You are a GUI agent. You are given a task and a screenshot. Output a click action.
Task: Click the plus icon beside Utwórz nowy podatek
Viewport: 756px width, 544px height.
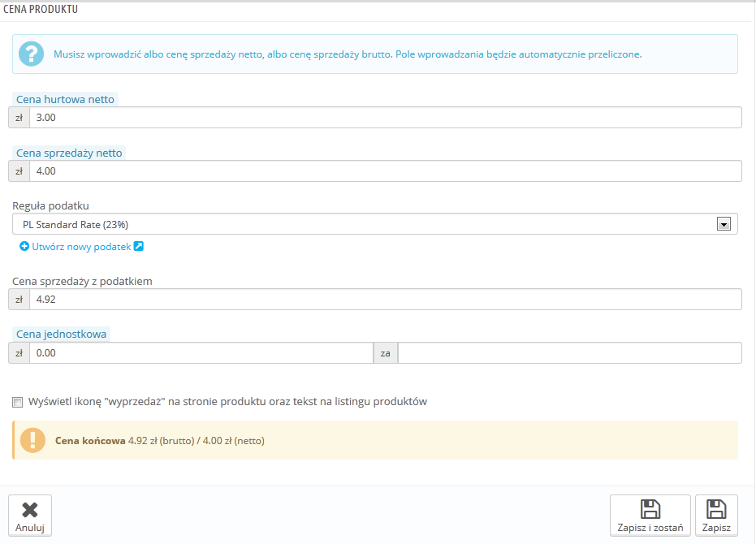(24, 247)
